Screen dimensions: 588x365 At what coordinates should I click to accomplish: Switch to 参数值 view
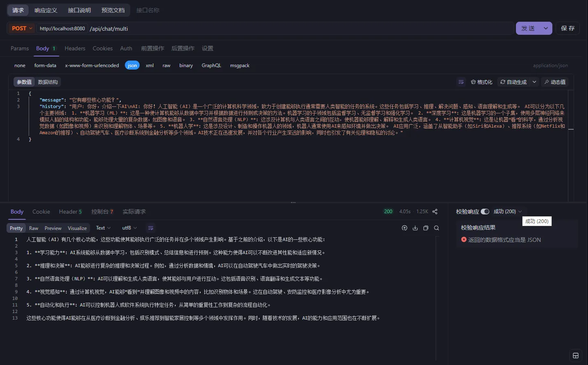(24, 82)
